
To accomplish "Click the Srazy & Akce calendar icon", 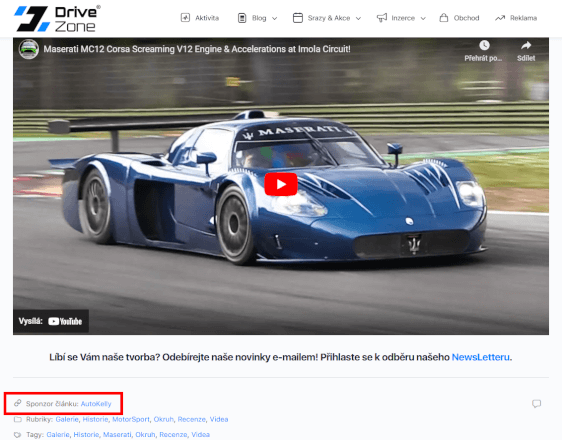I will point(298,18).
